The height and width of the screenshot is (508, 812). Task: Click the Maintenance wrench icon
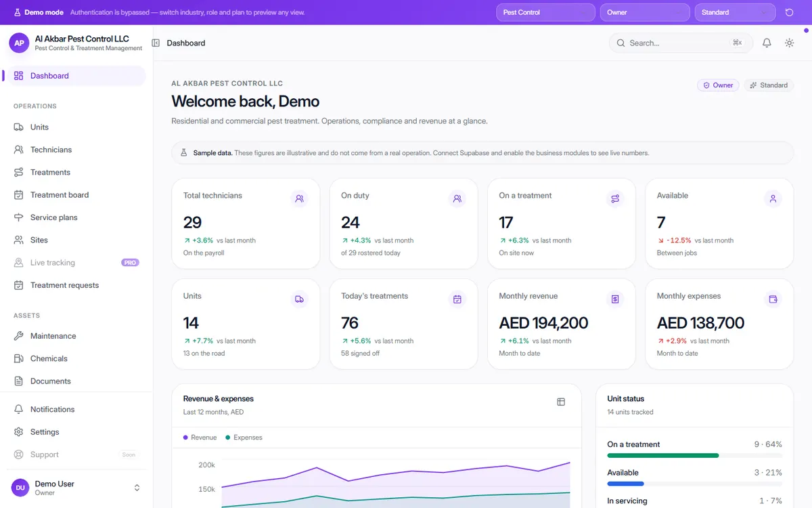[18, 336]
